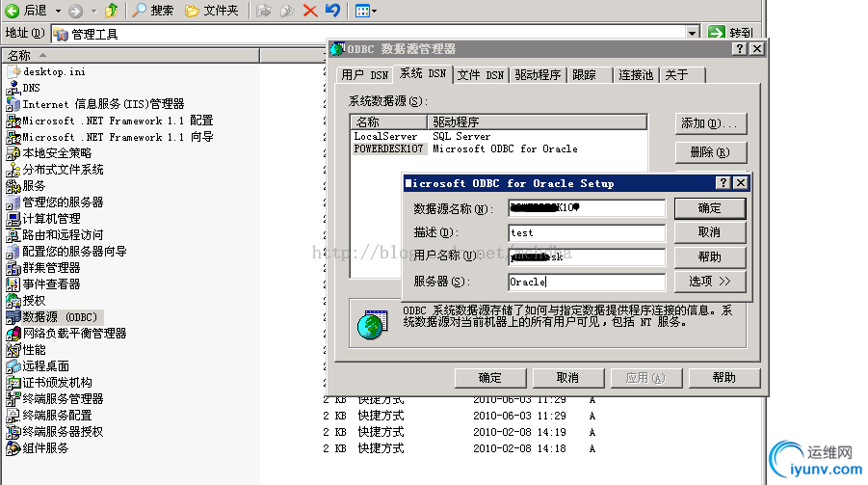Switch to the 跟踪 tab
The height and width of the screenshot is (485, 868).
coord(591,75)
